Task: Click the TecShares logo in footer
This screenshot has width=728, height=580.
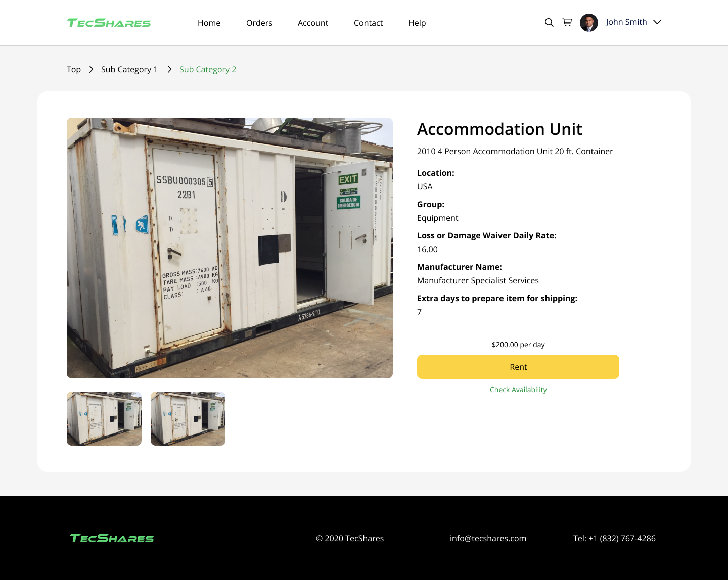Action: [x=112, y=538]
